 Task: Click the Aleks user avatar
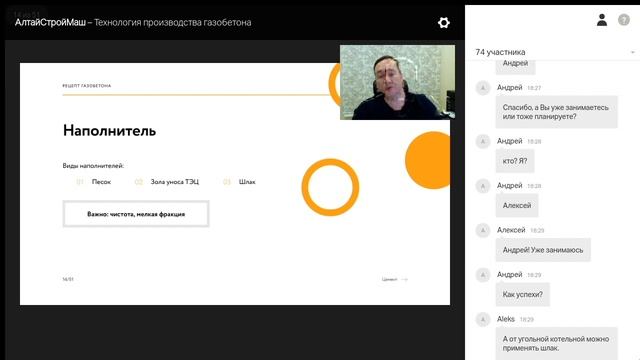tap(483, 319)
